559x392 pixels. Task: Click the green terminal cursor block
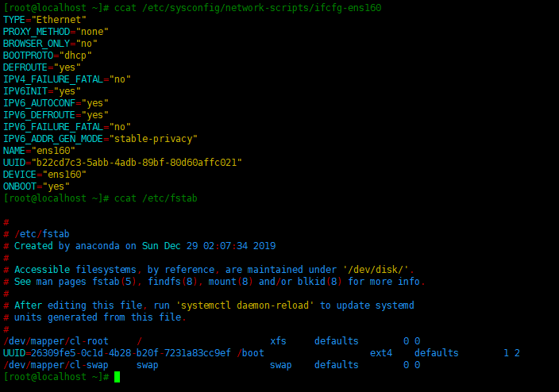tap(117, 377)
